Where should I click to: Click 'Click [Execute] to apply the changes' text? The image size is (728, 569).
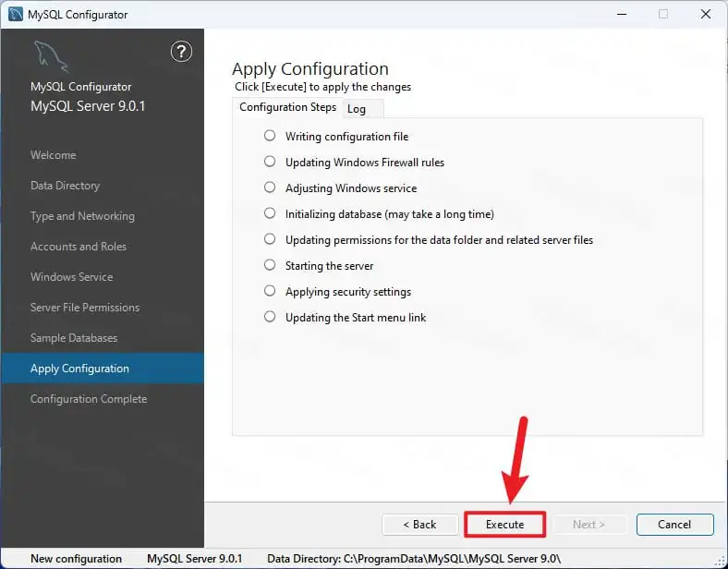pos(322,87)
